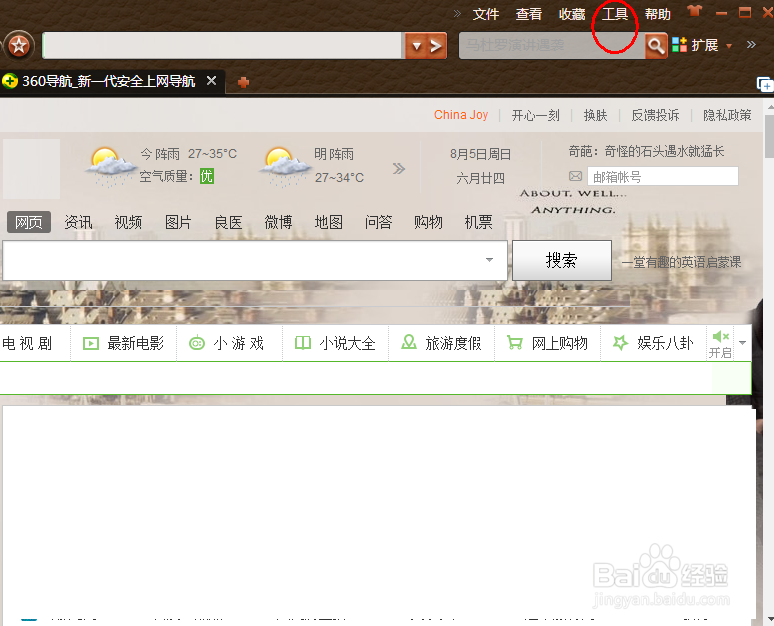
Task: Open the 文件 menu
Action: pos(486,14)
